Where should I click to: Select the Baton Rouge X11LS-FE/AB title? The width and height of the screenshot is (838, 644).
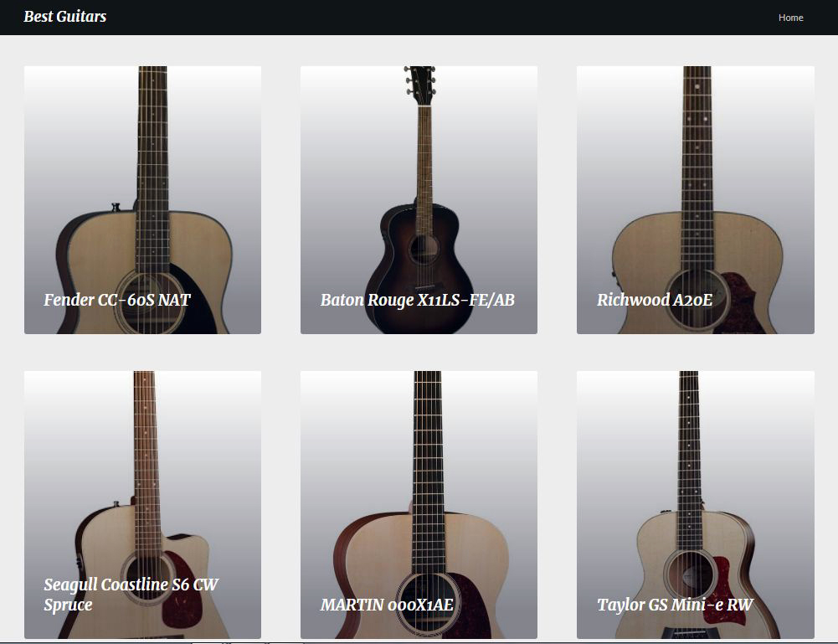418,300
